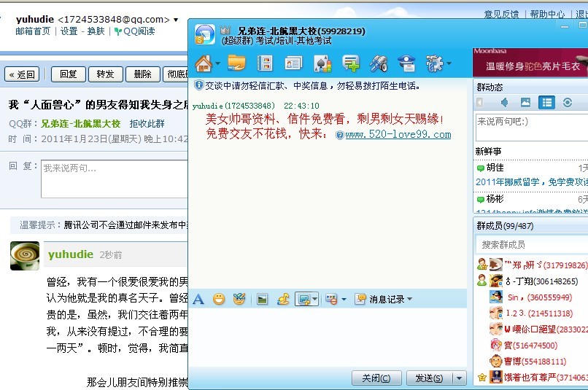This screenshot has width=588, height=390.
Task: Click the 来说两句吧 input box
Action: coord(531,128)
